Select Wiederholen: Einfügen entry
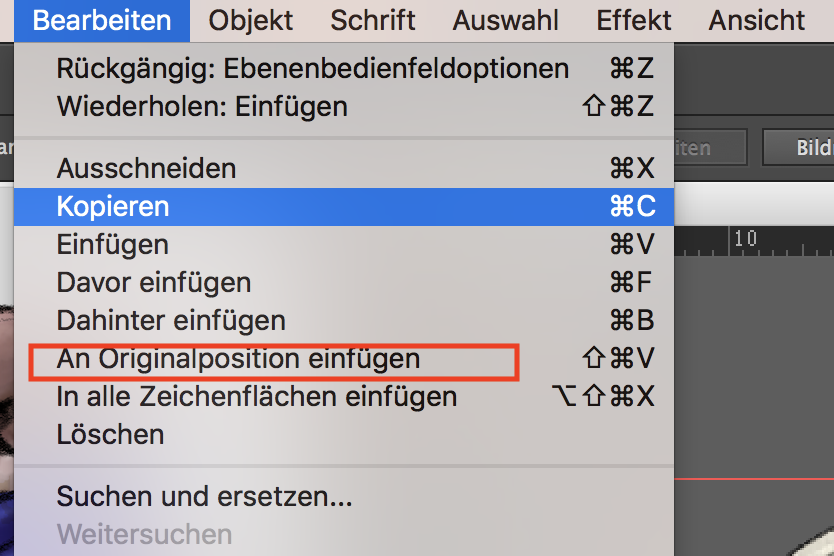The height and width of the screenshot is (556, 834). pos(344,106)
